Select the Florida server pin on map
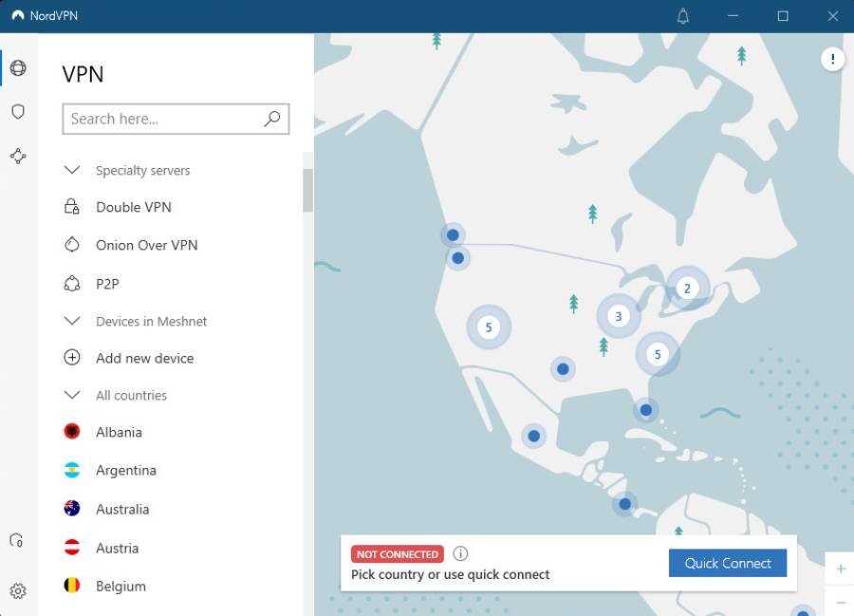 646,410
